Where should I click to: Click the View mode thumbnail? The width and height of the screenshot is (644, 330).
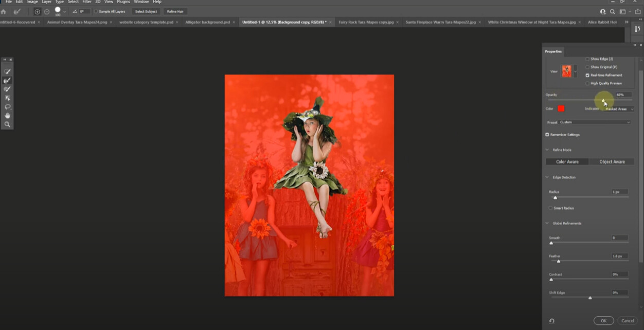pos(568,71)
